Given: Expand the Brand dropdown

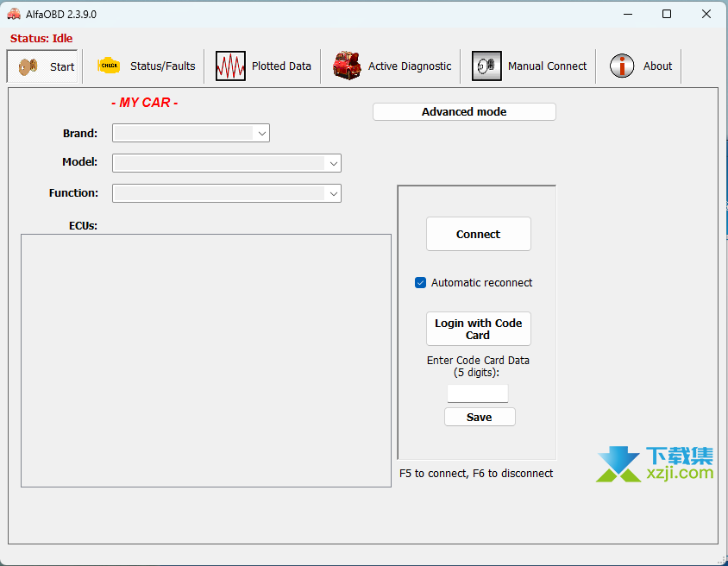Looking at the screenshot, I should pyautogui.click(x=260, y=133).
